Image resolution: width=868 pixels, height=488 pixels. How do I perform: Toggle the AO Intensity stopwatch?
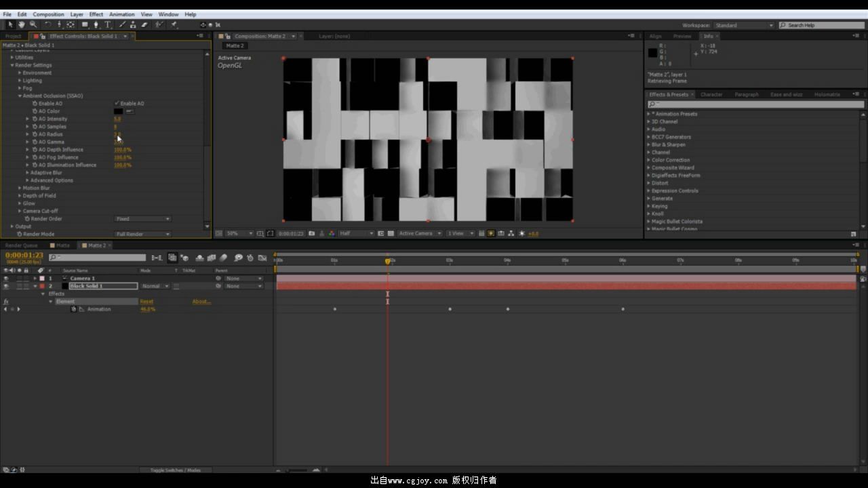click(35, 119)
